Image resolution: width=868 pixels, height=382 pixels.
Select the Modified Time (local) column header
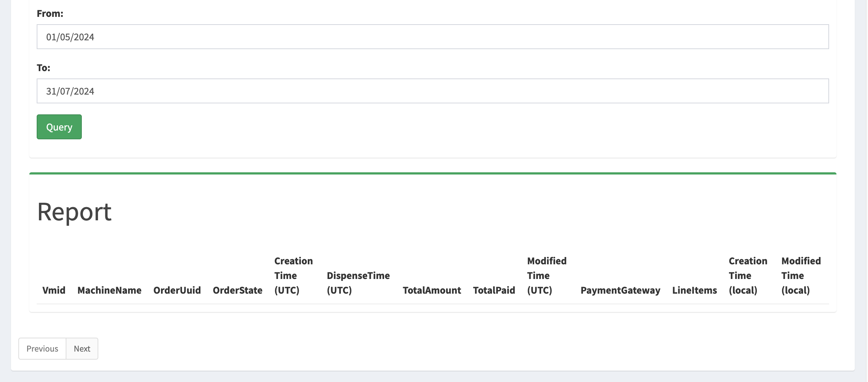pos(801,276)
